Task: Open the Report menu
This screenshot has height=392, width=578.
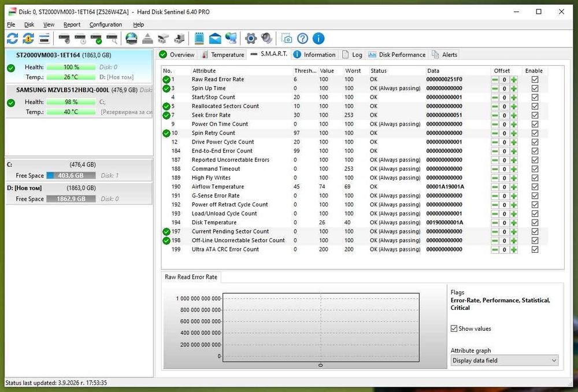Action: coord(72,24)
